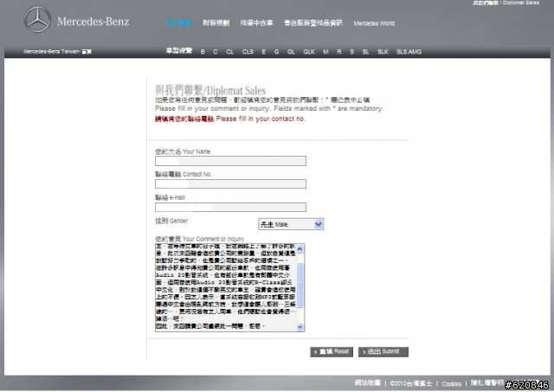Viewport: 554px width, 392px height.
Task: Select the G class model link
Action: click(276, 52)
